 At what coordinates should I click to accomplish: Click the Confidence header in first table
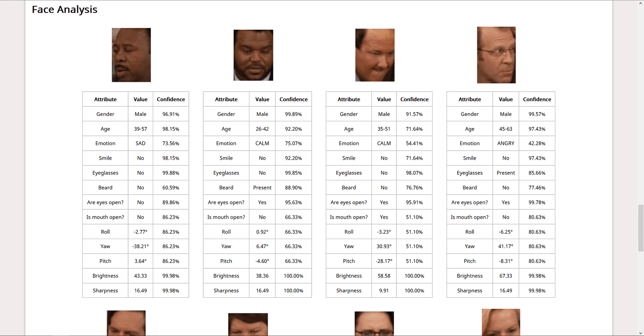click(171, 99)
